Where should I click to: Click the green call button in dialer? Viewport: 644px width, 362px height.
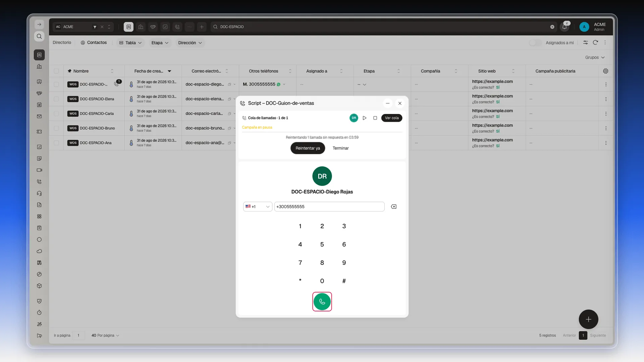(x=322, y=302)
